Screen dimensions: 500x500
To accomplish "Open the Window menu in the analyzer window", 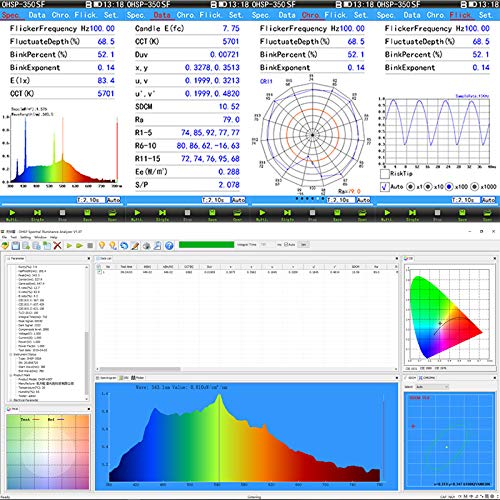I will pos(40,237).
